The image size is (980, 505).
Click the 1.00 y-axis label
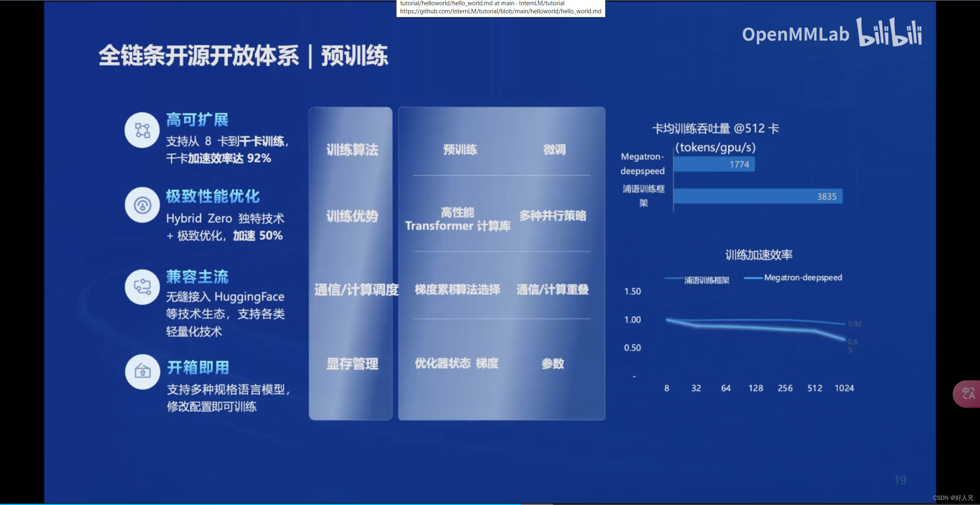632,320
